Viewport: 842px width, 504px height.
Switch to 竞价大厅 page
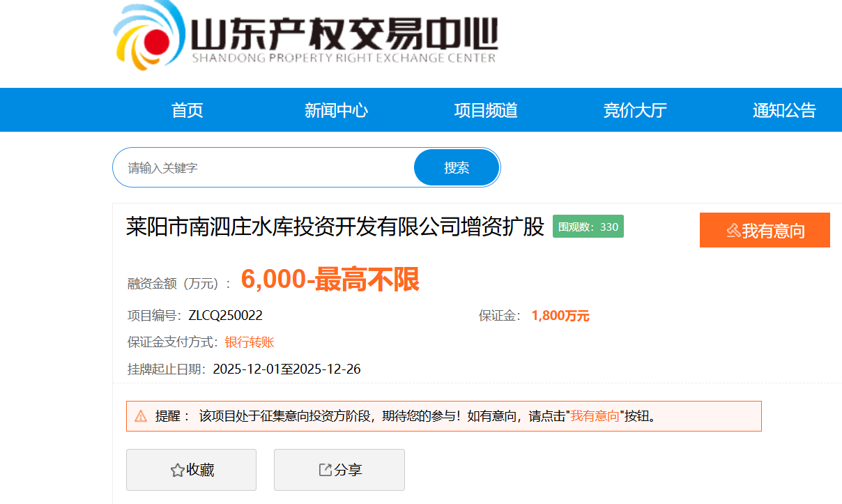click(635, 110)
